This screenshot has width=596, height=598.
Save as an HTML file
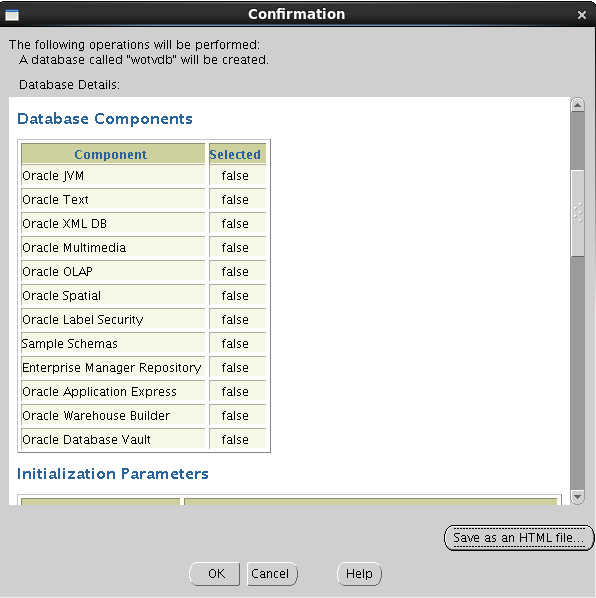tap(519, 538)
